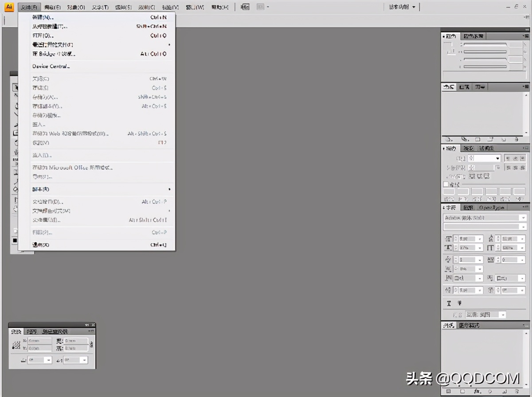Select the Selection tool at top of toolbar
532x397 pixels.
click(16, 87)
